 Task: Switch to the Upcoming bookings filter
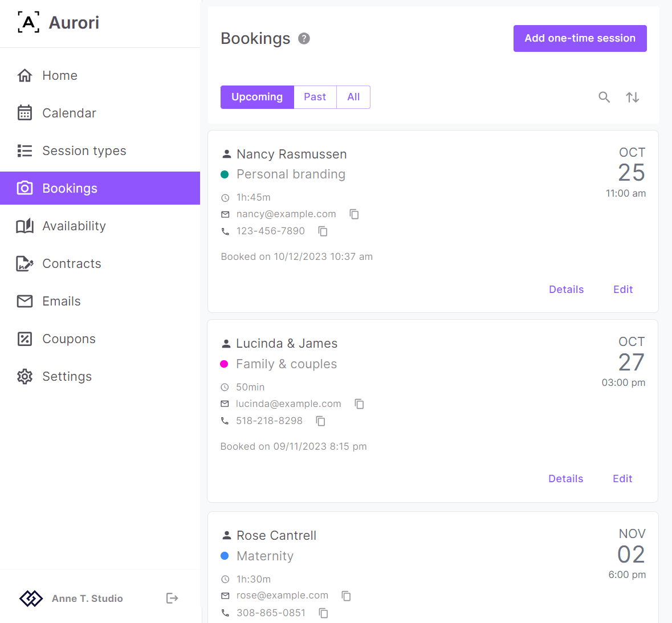pos(257,97)
